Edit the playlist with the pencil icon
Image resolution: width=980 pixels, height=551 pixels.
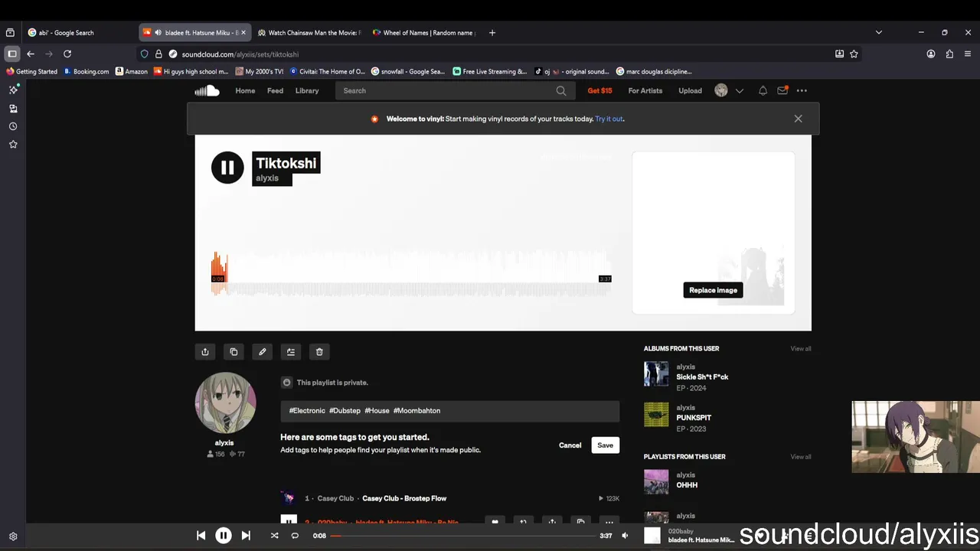(x=262, y=352)
